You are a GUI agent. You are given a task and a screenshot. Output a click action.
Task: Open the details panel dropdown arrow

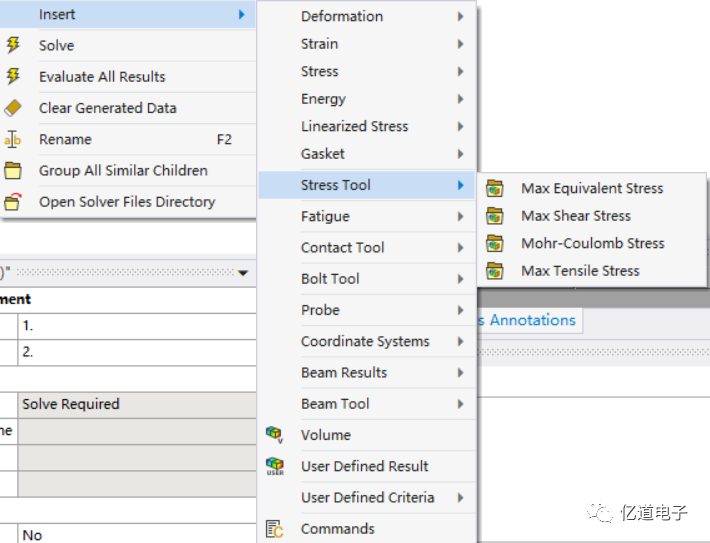243,273
